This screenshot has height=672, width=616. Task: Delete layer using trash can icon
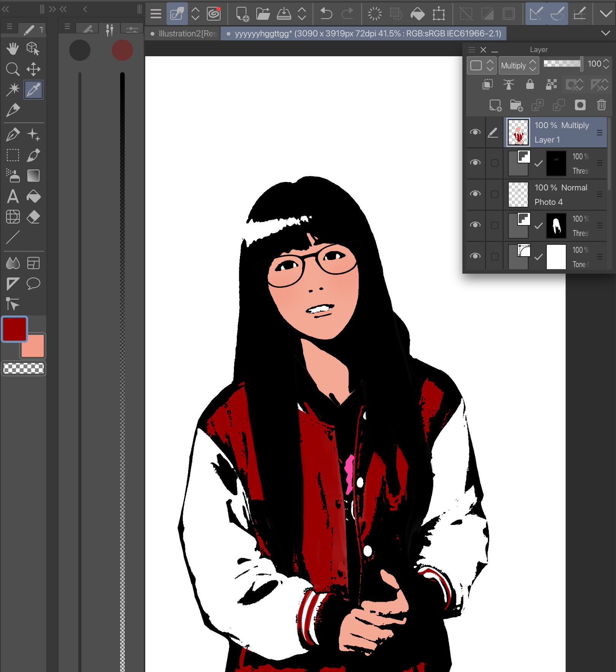(x=601, y=105)
